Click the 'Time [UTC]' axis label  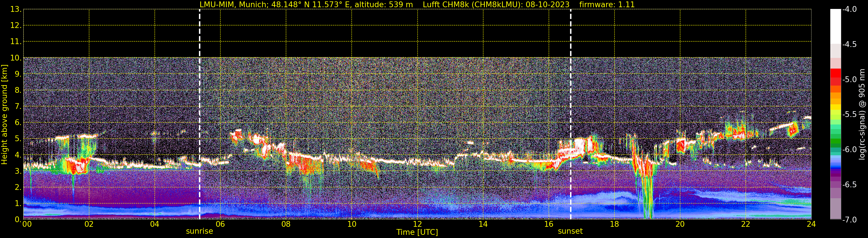(x=417, y=232)
